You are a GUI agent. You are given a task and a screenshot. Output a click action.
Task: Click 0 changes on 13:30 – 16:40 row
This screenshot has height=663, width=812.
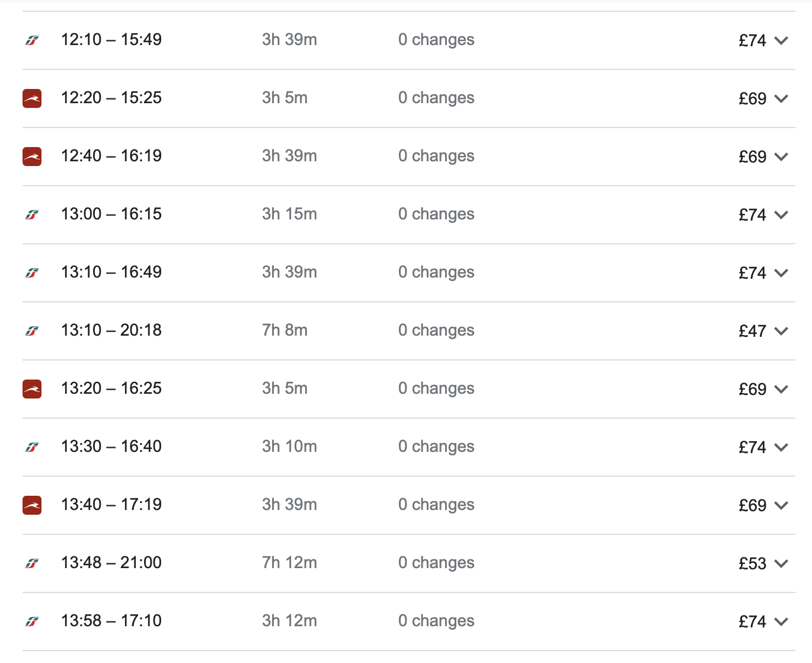point(436,446)
